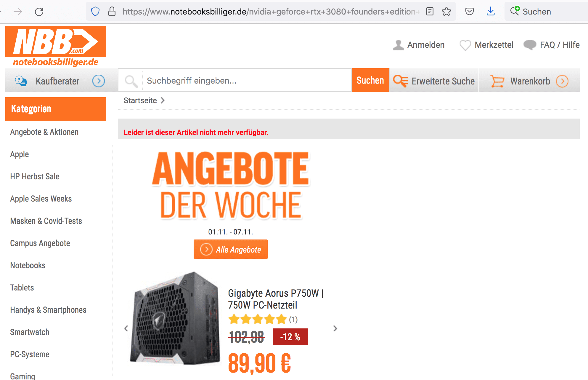Screen dimensions: 588x380
Task: Reload the page with the refresh icon
Action: point(39,12)
